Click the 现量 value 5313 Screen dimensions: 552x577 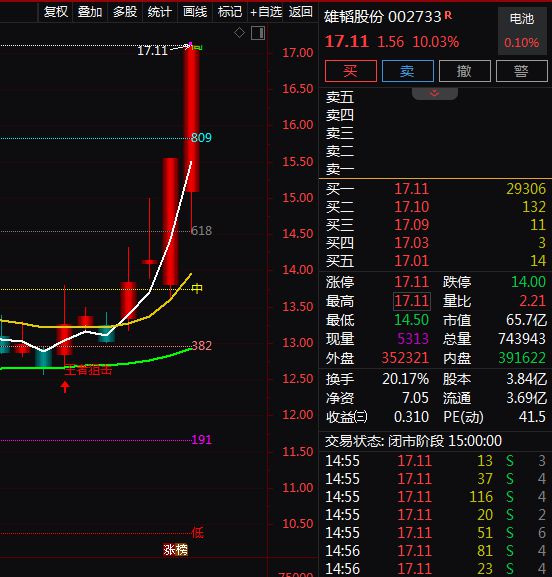(x=413, y=339)
